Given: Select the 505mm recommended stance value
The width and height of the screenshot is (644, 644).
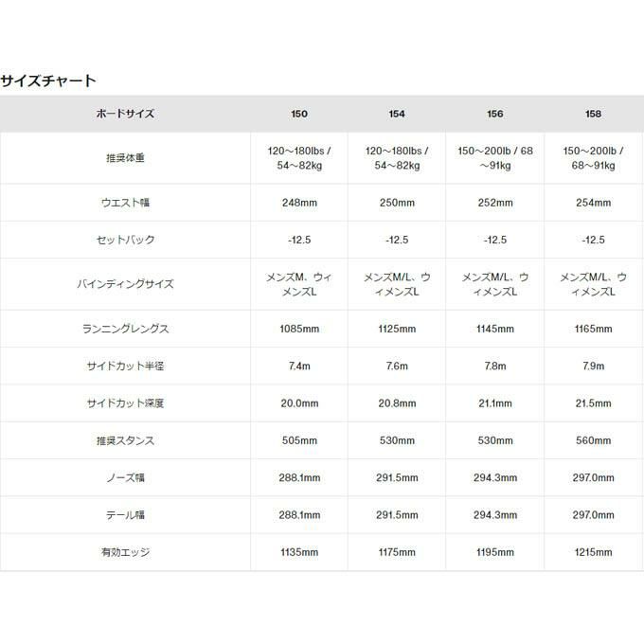Looking at the screenshot, I should 299,440.
